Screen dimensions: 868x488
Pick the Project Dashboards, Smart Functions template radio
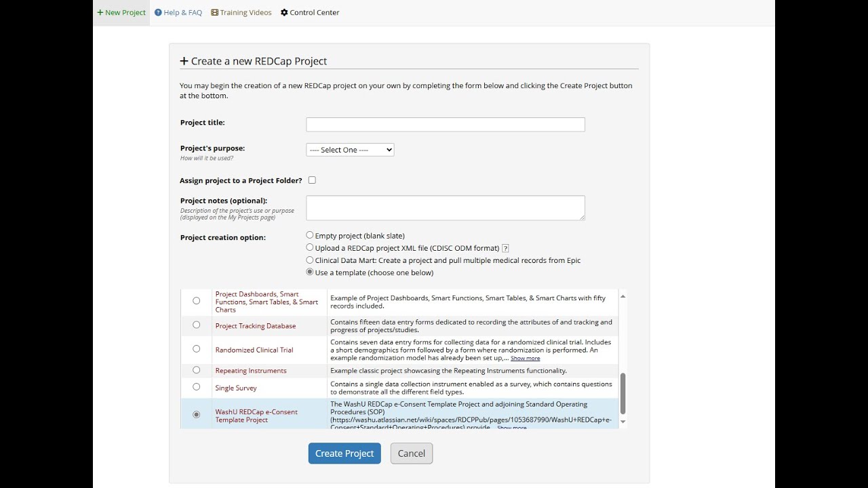pos(197,300)
